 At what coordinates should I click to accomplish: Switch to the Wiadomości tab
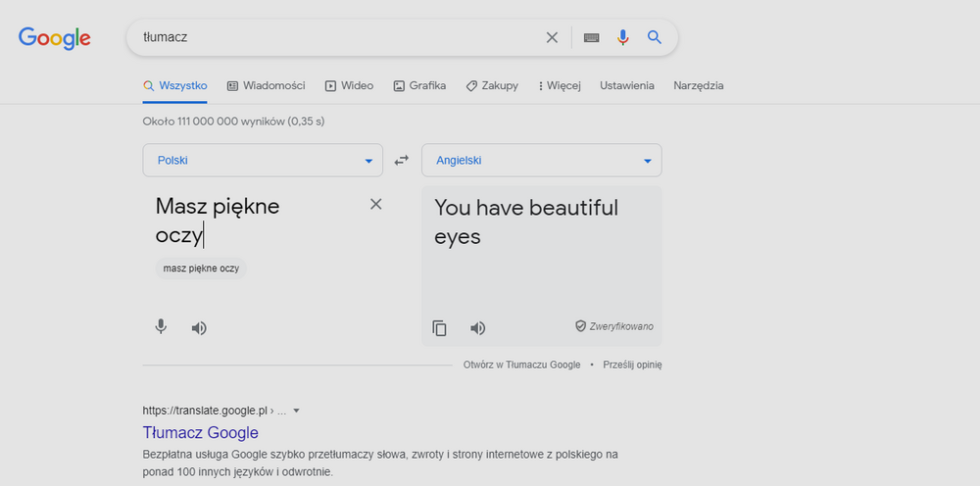[x=266, y=85]
